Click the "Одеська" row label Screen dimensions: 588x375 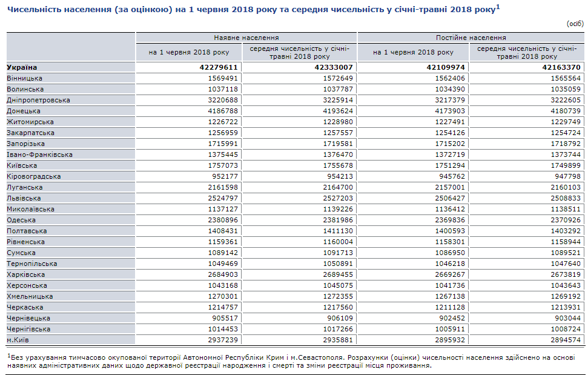coord(21,220)
